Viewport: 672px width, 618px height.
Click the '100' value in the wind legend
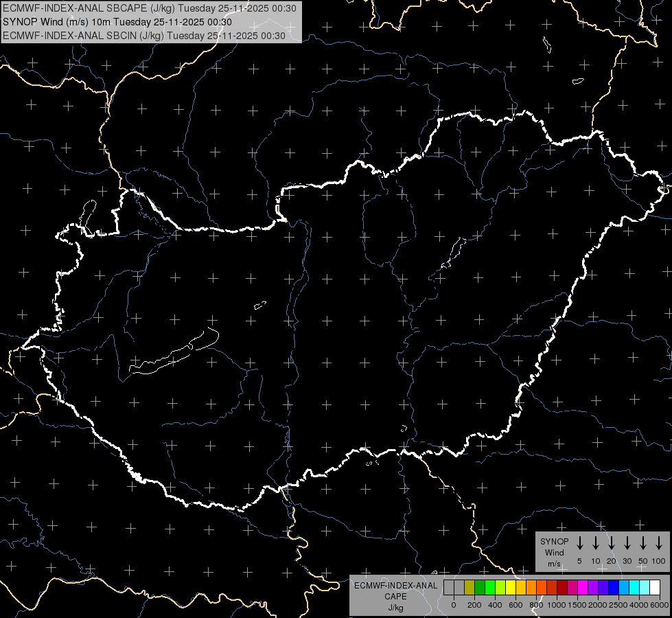pos(659,561)
